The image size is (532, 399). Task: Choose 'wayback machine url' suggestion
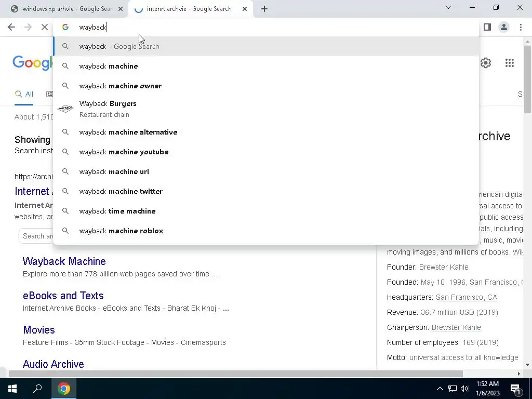(266, 171)
